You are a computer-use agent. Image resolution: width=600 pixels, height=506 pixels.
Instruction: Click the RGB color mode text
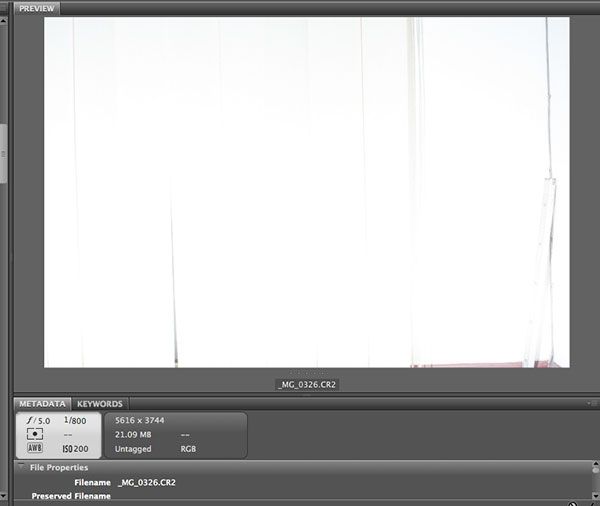click(x=188, y=449)
